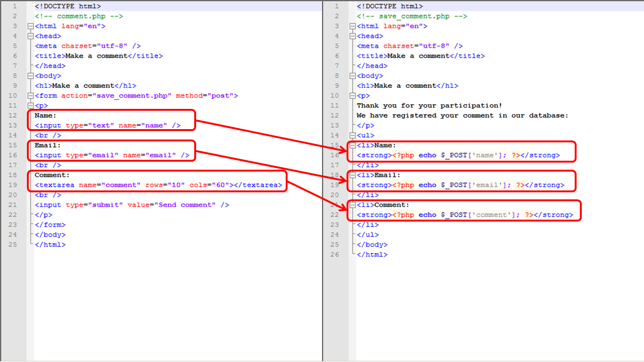The height and width of the screenshot is (362, 644).
Task: Collapse the Name <li> fold in save_comment.php
Action: pyautogui.click(x=353, y=145)
